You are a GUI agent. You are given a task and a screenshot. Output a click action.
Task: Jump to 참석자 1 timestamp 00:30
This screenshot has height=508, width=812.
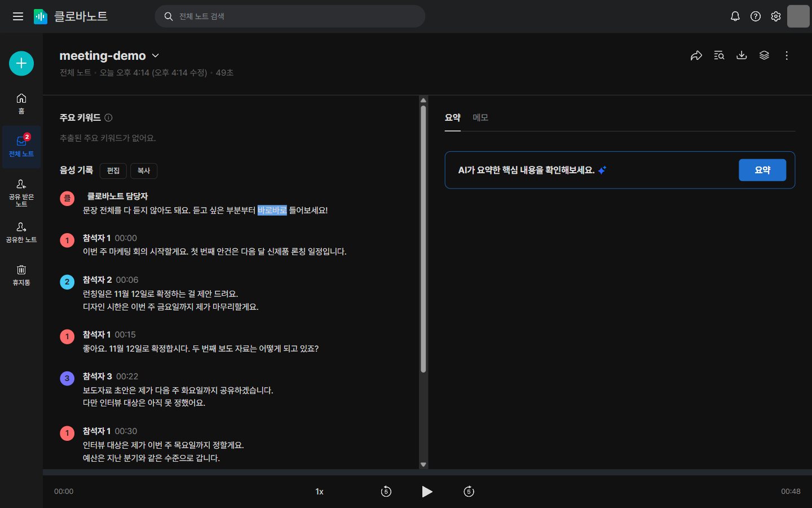126,431
